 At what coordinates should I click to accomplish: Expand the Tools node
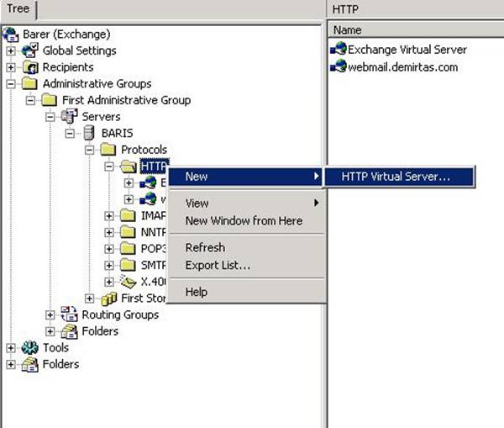[11, 348]
